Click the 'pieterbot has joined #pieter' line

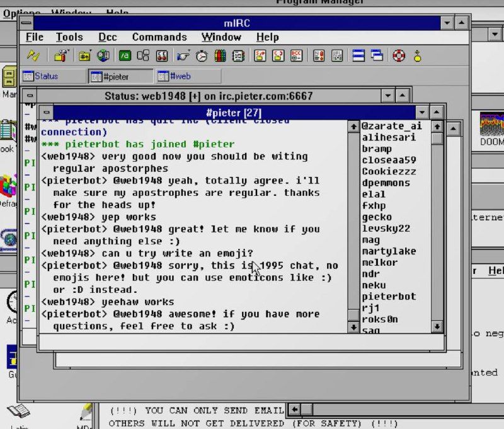coord(138,144)
